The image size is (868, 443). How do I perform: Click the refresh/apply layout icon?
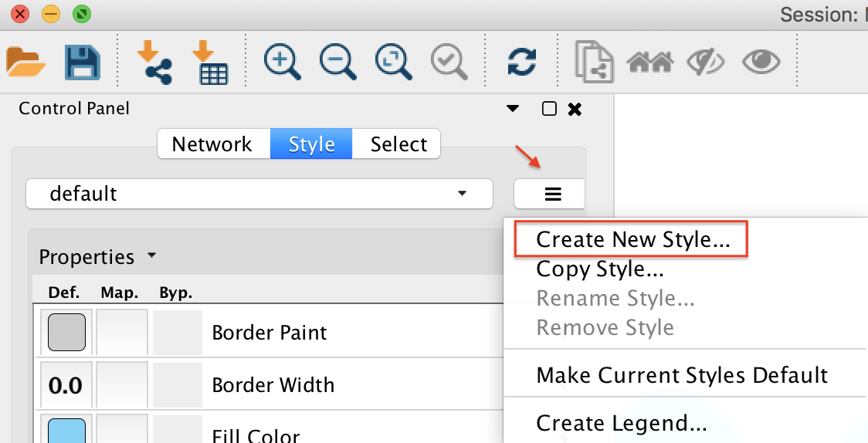tap(522, 62)
